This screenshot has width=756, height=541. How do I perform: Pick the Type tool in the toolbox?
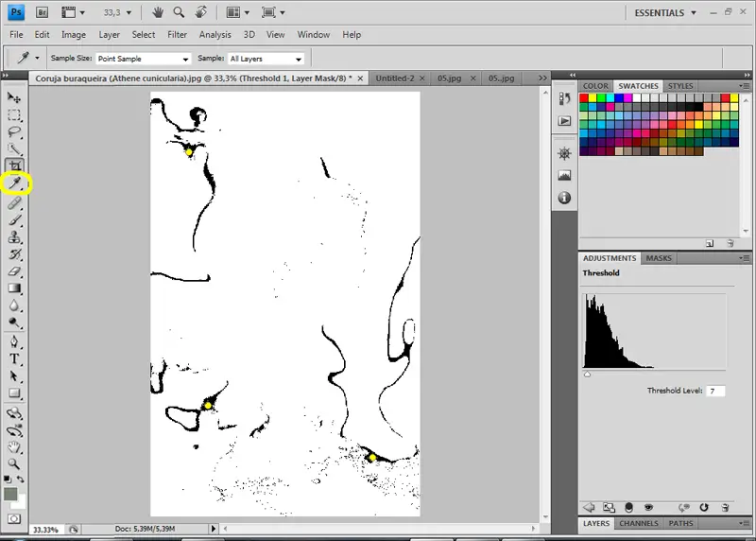(x=15, y=359)
